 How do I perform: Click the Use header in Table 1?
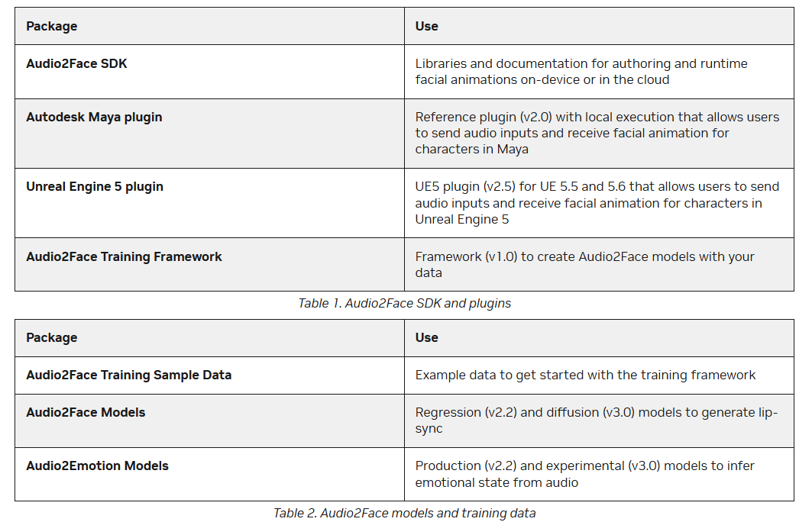point(426,26)
